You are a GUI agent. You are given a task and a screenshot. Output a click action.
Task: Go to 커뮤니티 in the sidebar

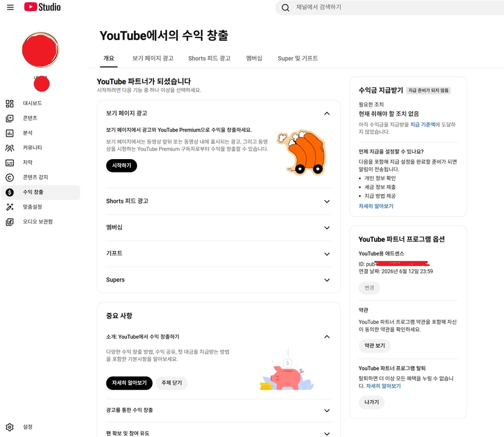coord(32,147)
